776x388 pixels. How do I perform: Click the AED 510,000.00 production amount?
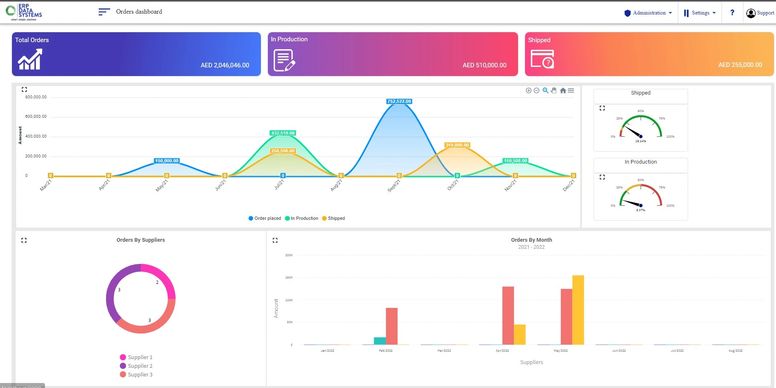point(485,65)
